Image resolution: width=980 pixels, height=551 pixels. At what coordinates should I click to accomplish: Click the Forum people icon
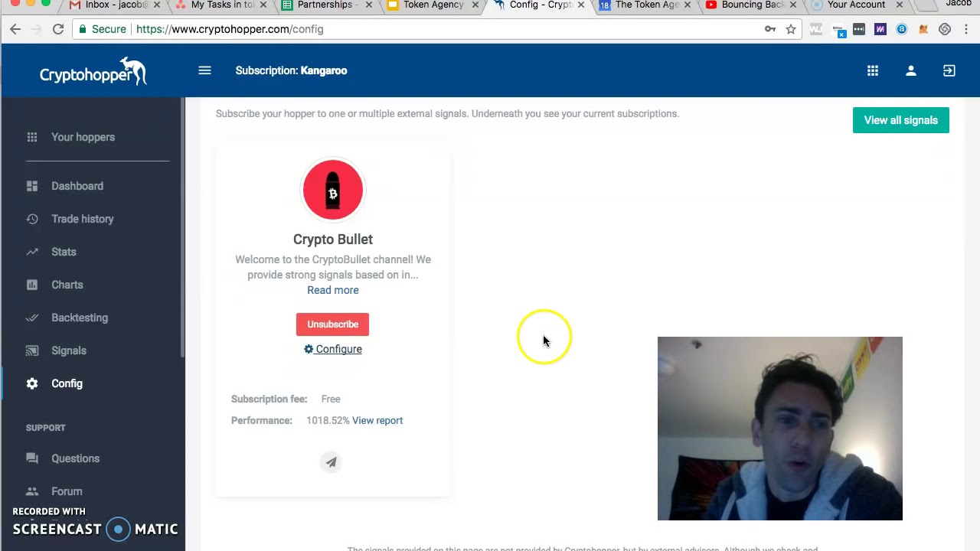pos(32,491)
